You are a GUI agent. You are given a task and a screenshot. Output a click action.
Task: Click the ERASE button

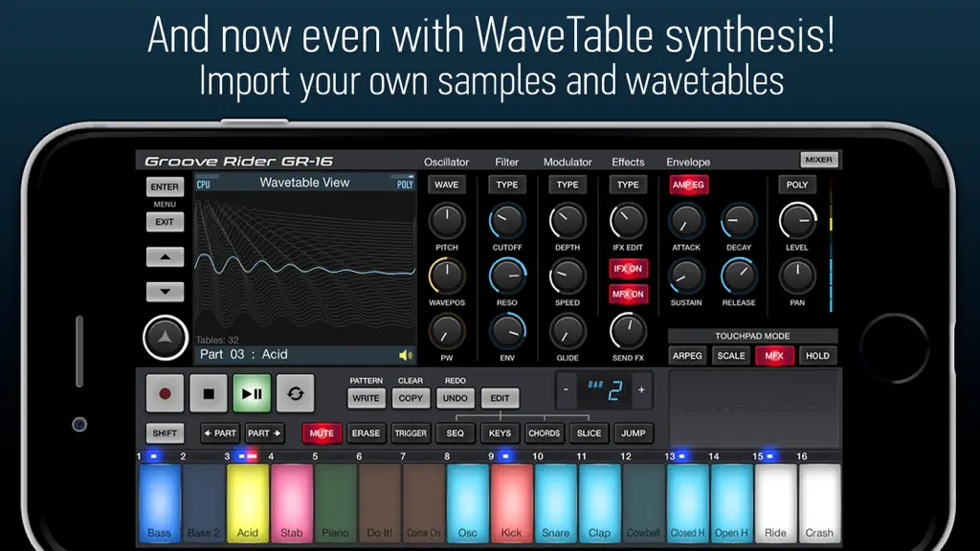[x=367, y=433]
